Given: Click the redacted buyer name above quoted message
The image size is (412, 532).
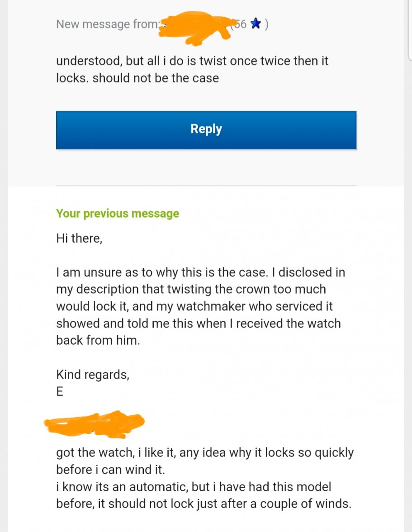Looking at the screenshot, I should pos(95,423).
